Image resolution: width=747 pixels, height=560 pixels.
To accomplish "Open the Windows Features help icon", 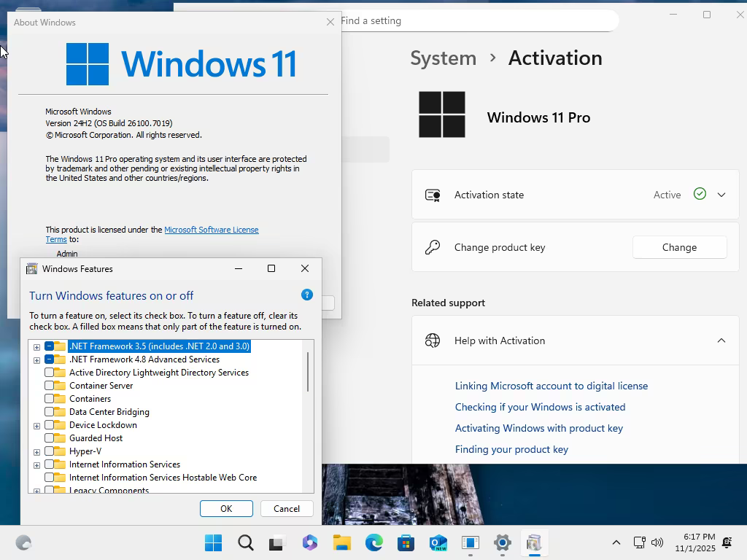I will click(x=307, y=295).
